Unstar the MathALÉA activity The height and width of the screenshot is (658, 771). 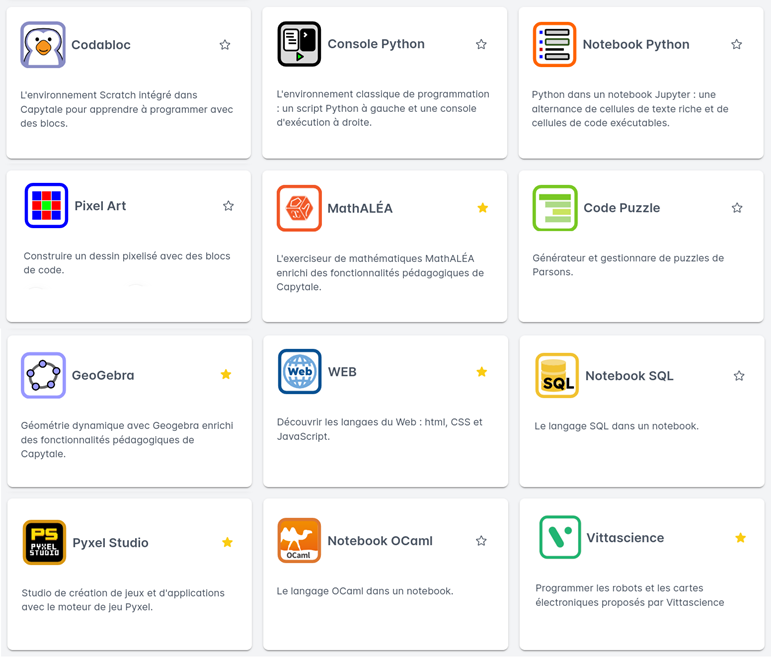tap(483, 208)
